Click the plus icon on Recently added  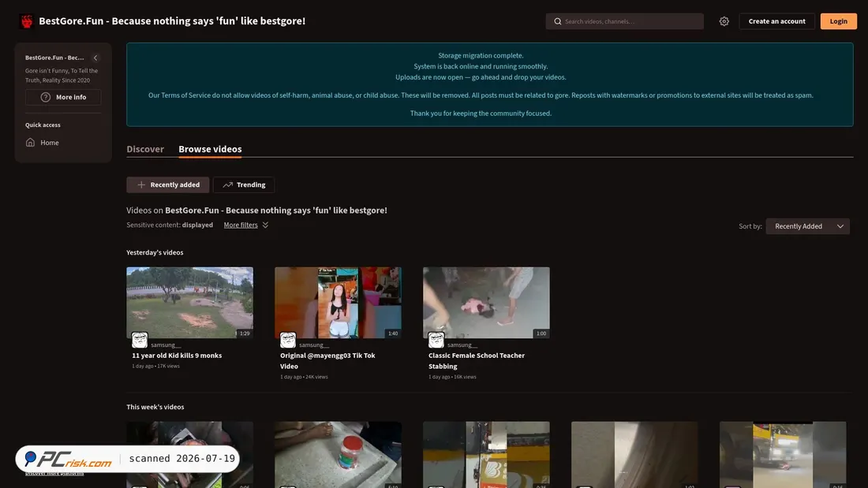[141, 184]
